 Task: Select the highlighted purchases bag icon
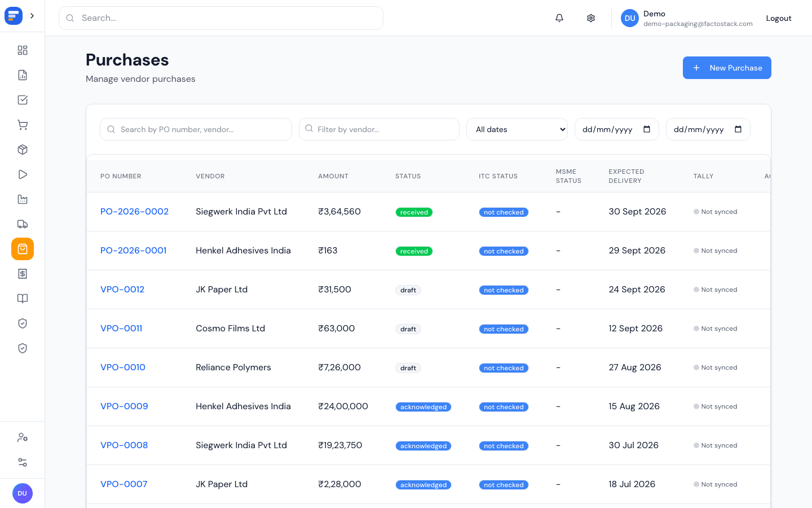pos(23,249)
